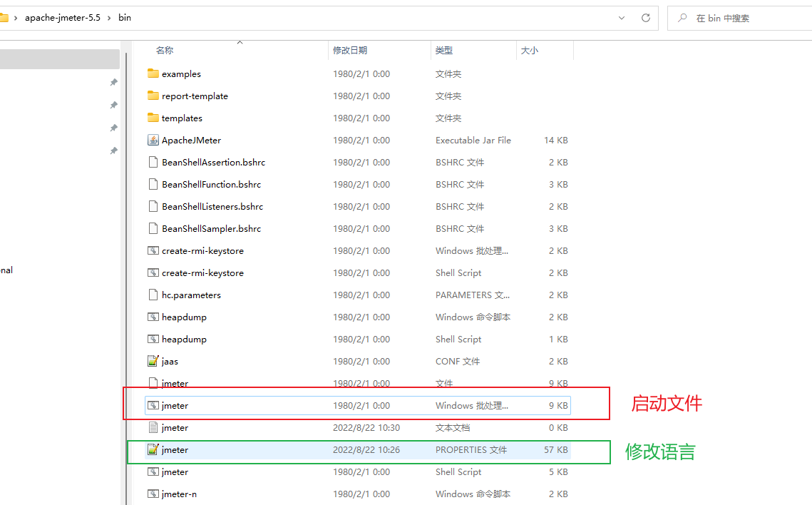Go to apache-jmeter-5.5 in the breadcrumb
The width and height of the screenshot is (812, 505).
(x=63, y=18)
